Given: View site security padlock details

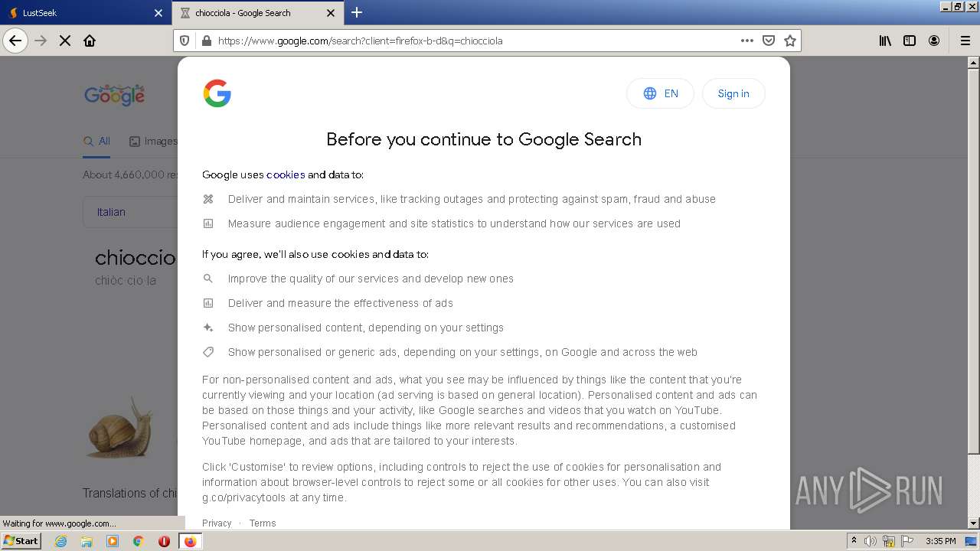Looking at the screenshot, I should [205, 41].
